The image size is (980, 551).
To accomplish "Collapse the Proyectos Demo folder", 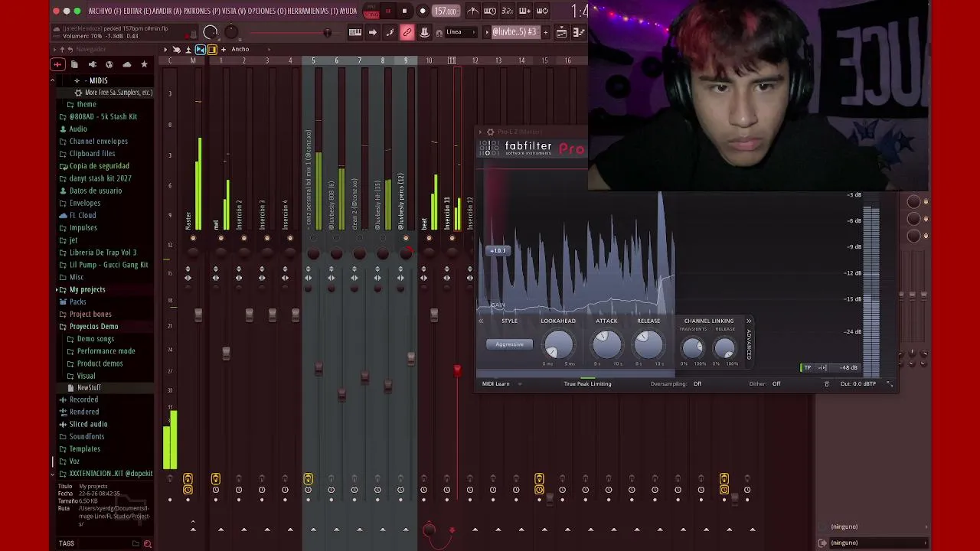I will click(x=93, y=326).
